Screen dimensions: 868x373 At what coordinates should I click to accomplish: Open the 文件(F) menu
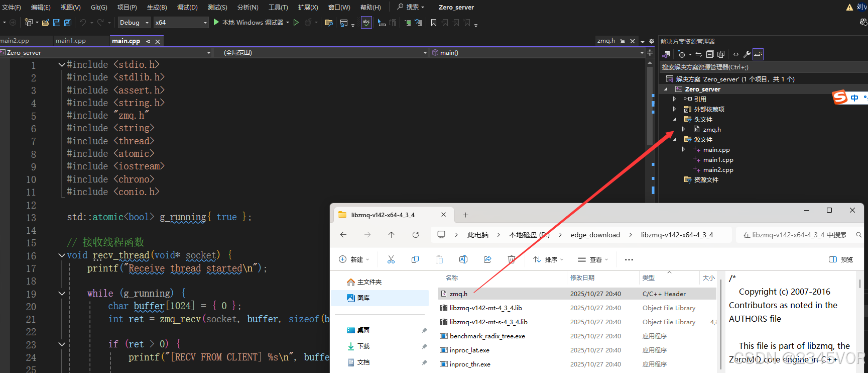(x=12, y=7)
